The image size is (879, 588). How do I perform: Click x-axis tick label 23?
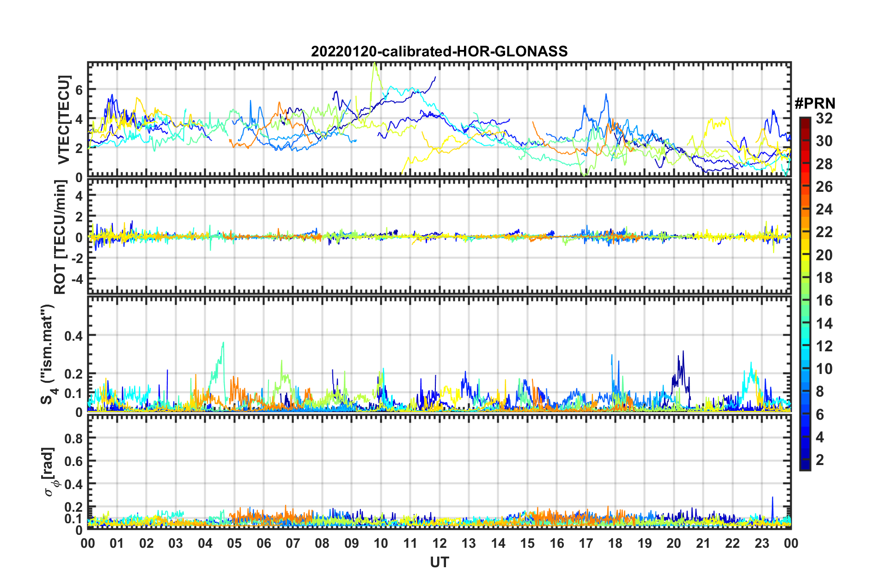click(762, 543)
